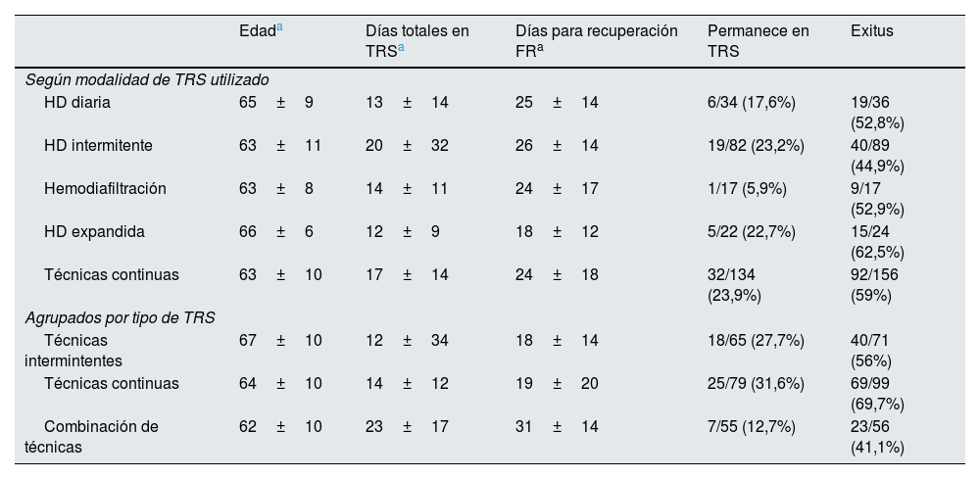Screen dimensions: 980x479
Task: Click the 19/82 (23,2%) cell
Action: 756,145
